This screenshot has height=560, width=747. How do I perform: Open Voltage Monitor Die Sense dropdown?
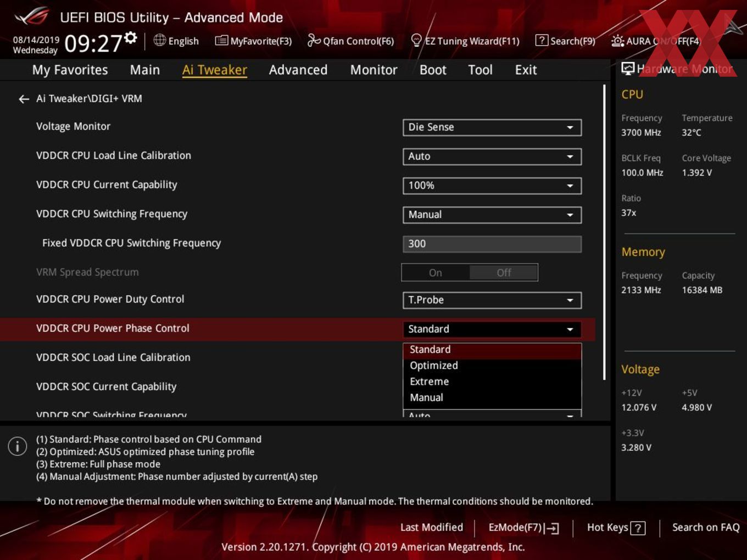pyautogui.click(x=492, y=127)
